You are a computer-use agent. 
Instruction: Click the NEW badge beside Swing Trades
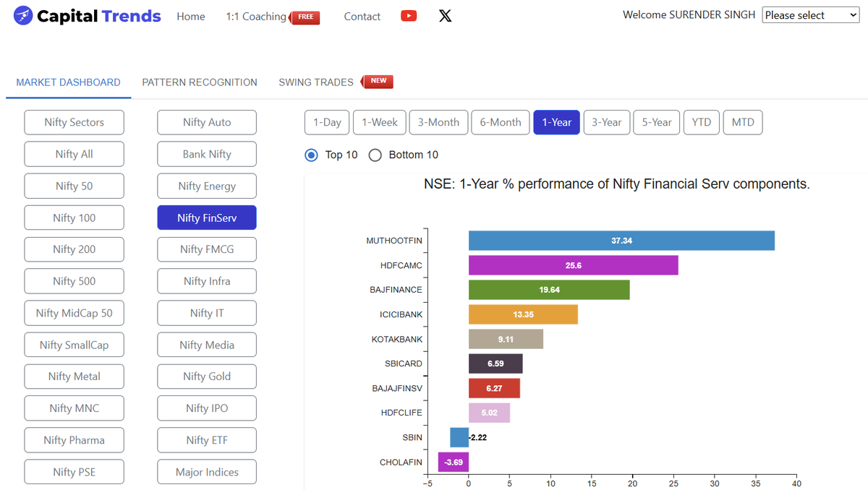coord(377,81)
